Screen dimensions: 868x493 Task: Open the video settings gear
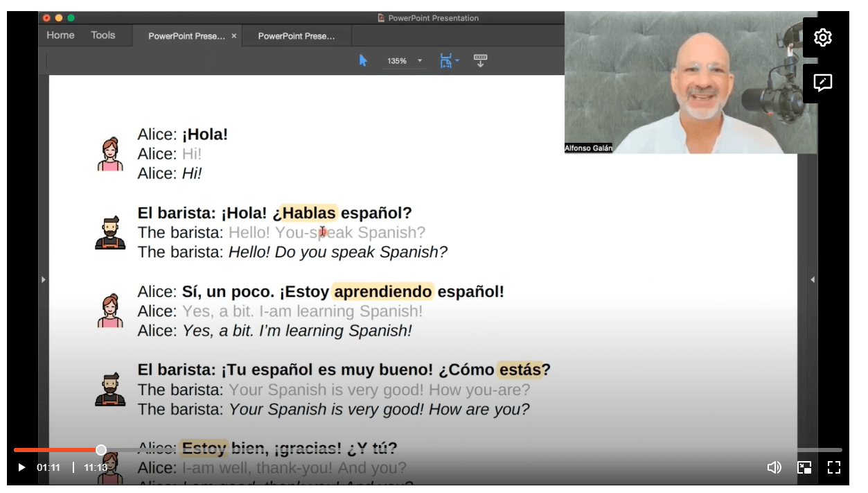(823, 37)
